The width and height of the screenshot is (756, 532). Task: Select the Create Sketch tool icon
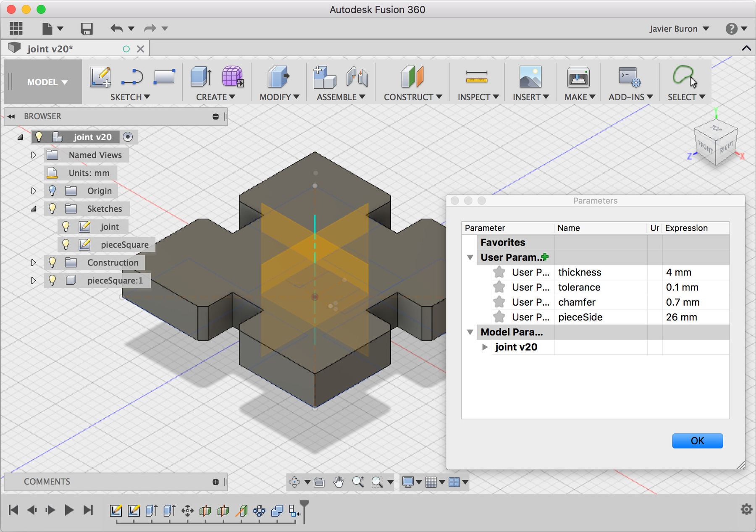100,77
